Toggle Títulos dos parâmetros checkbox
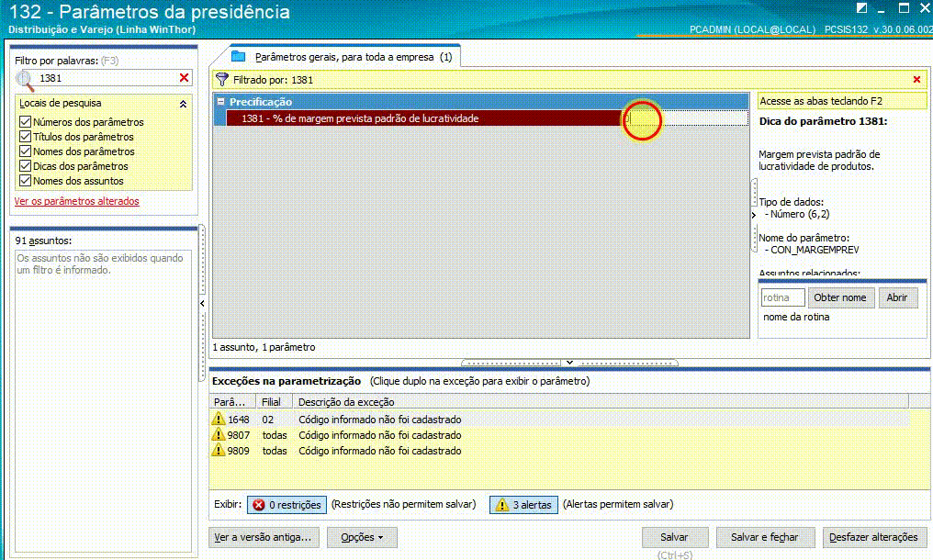This screenshot has width=933, height=560. point(25,137)
